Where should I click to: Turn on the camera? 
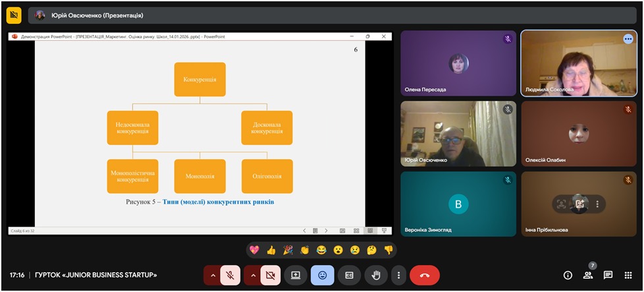tap(270, 275)
